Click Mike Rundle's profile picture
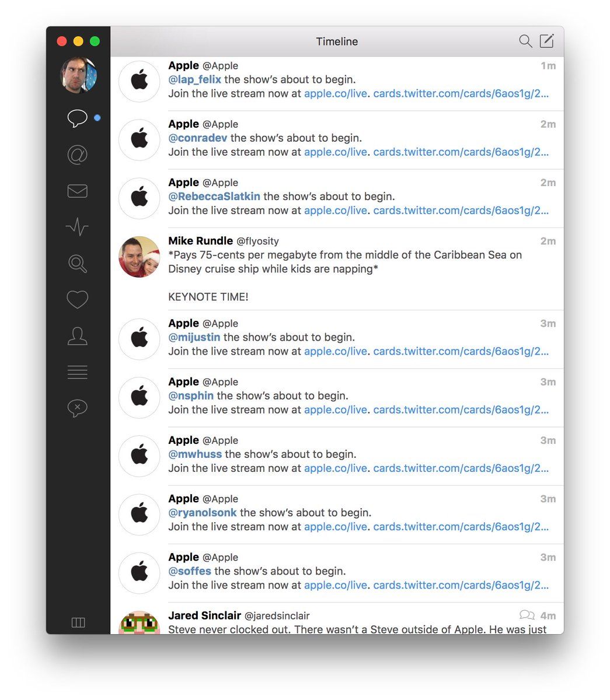610x700 pixels. point(139,257)
